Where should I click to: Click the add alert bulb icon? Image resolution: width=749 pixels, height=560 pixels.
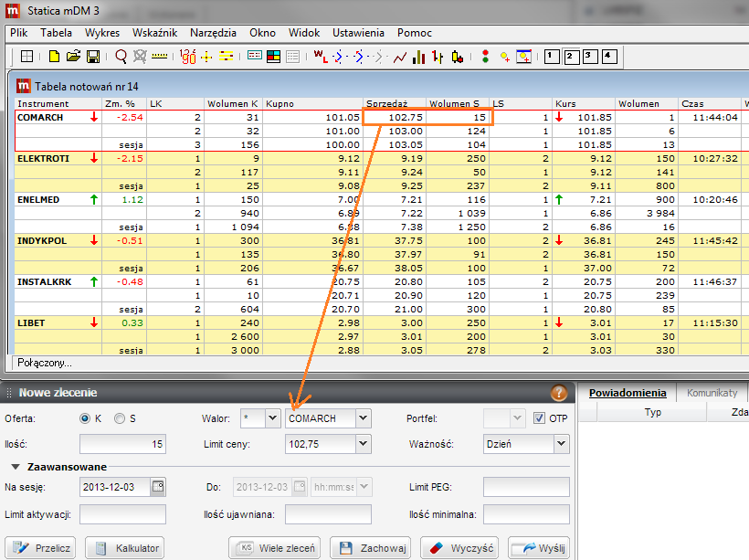click(504, 57)
